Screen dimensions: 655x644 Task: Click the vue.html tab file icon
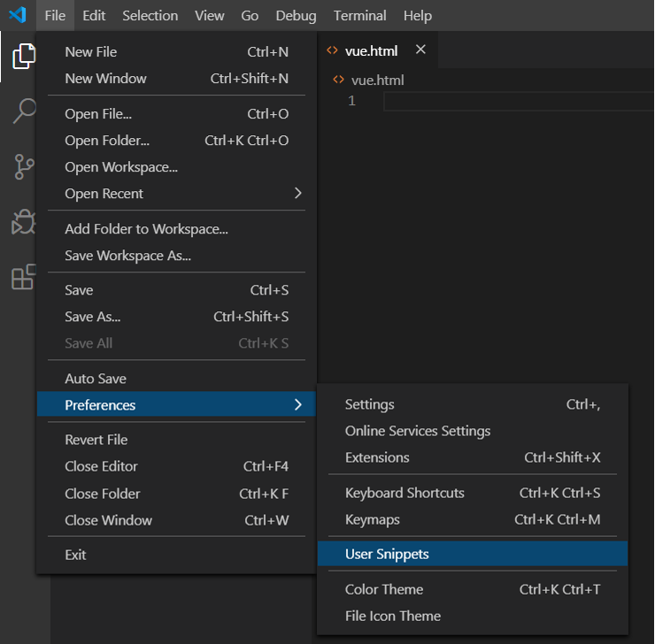pos(333,50)
